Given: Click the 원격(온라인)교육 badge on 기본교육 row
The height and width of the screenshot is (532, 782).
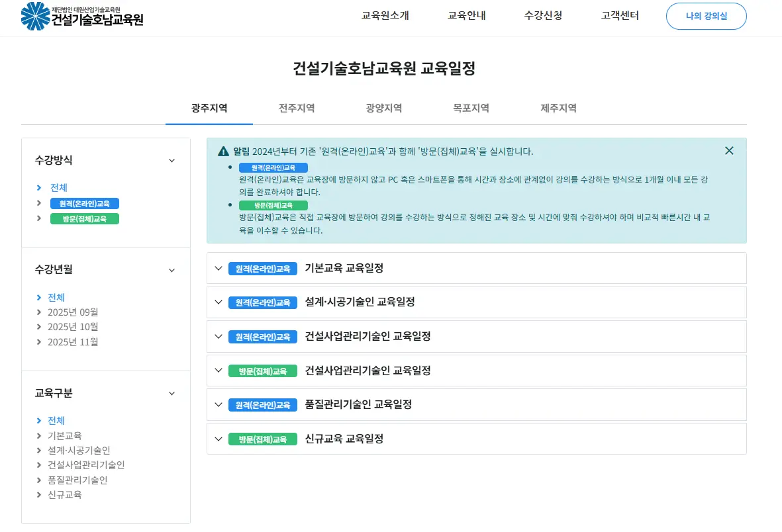Looking at the screenshot, I should (x=262, y=268).
